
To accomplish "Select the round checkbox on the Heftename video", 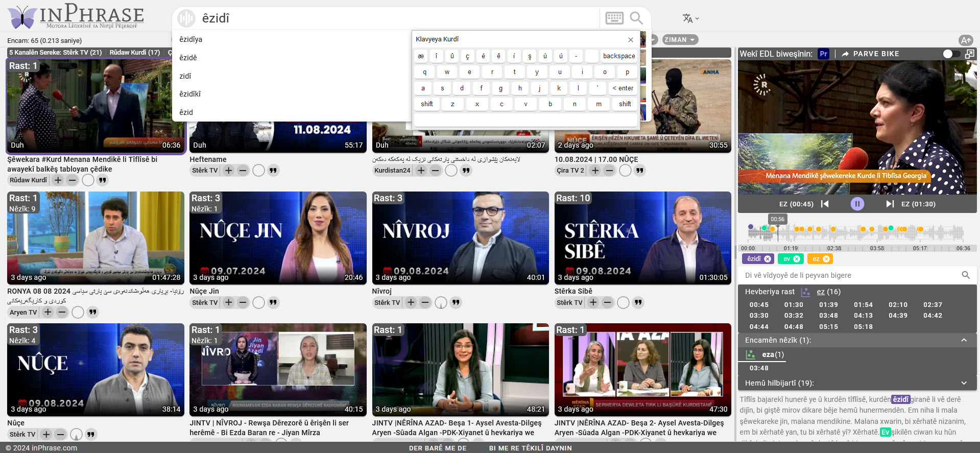I will [258, 171].
